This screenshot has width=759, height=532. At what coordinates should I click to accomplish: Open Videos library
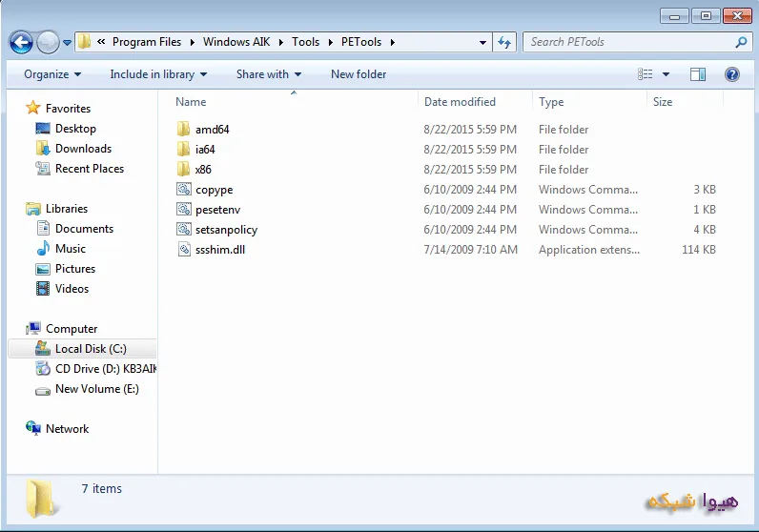72,289
